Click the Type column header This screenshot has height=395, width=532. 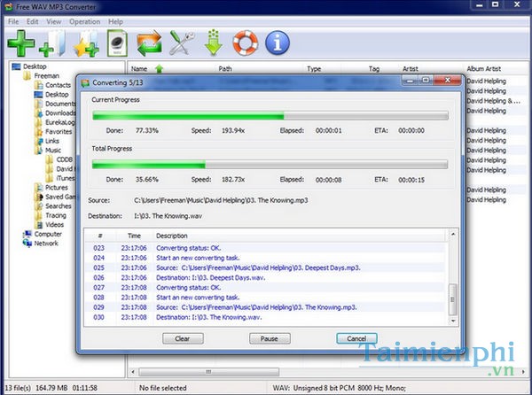(x=314, y=69)
